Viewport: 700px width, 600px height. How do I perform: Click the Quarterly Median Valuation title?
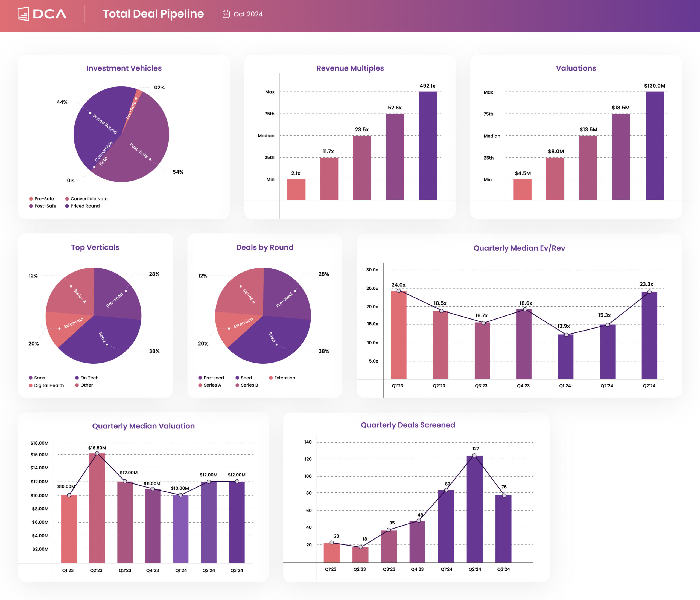pos(143,426)
